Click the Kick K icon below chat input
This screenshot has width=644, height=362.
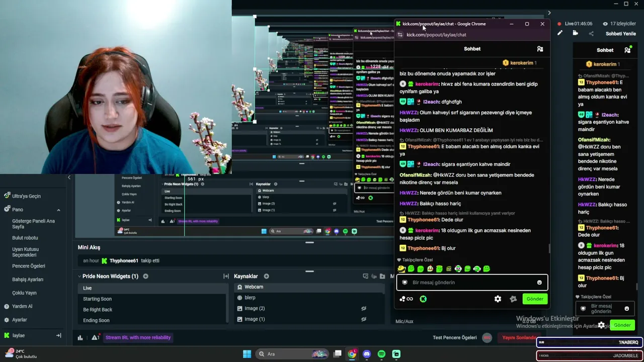(423, 299)
